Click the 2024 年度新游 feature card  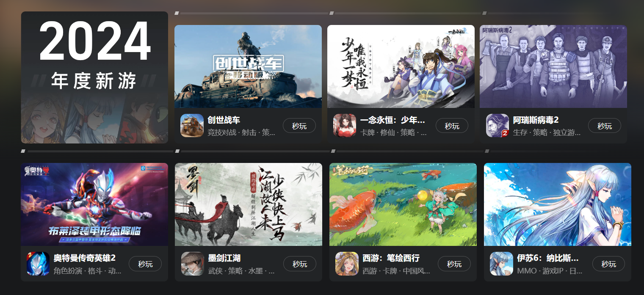94,77
